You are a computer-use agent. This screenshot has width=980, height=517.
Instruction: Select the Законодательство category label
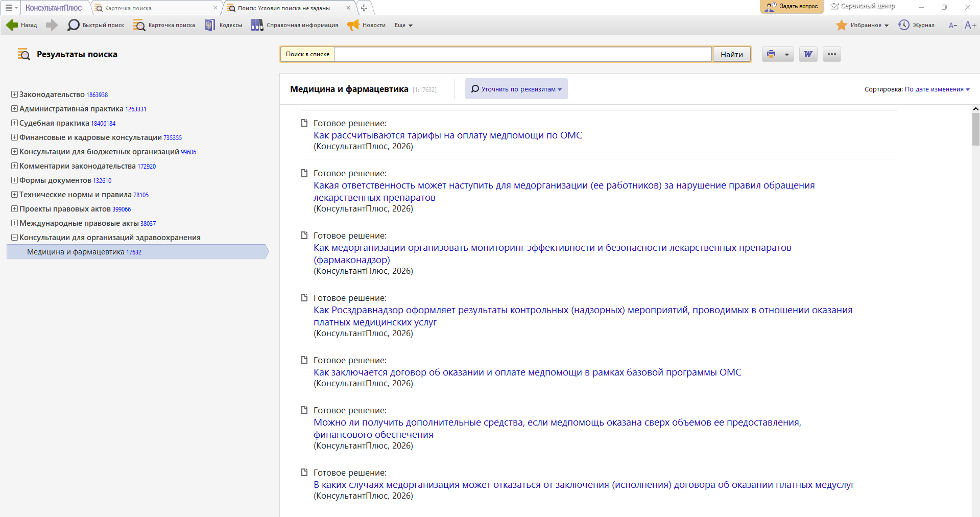point(52,95)
